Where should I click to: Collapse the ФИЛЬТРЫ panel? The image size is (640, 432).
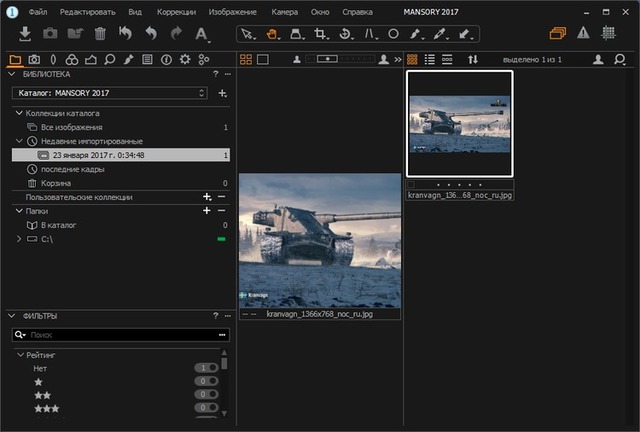(11, 316)
